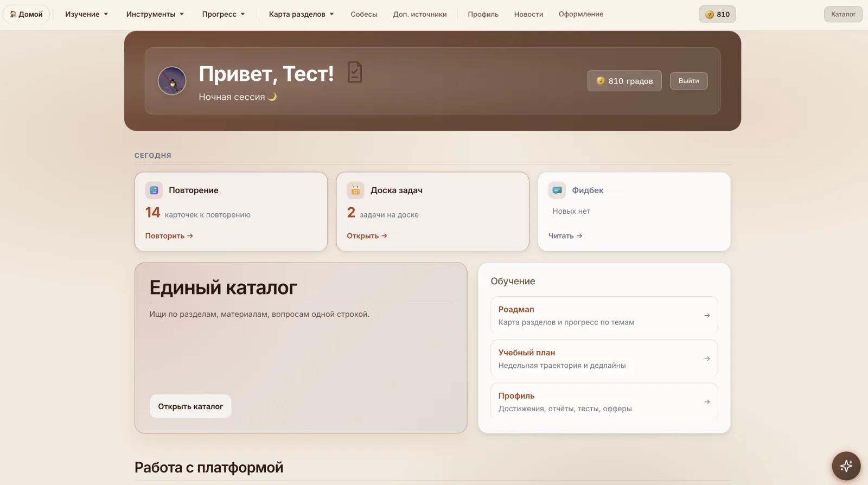Click the Единый каталог heading
This screenshot has height=485, width=868.
coord(223,288)
